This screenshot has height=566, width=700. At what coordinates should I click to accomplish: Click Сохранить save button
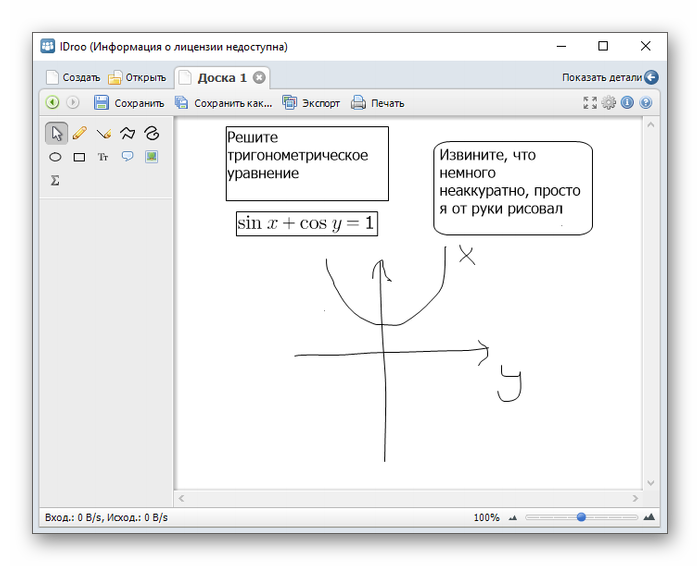pos(129,103)
